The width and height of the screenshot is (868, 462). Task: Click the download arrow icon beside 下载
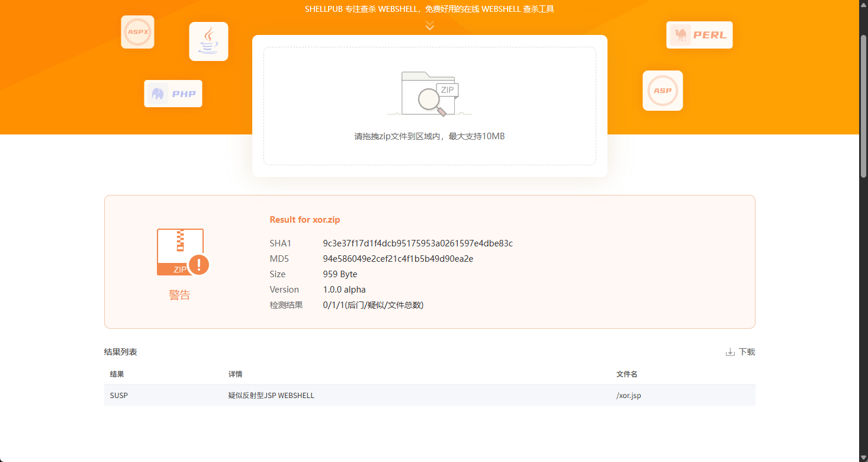point(730,352)
